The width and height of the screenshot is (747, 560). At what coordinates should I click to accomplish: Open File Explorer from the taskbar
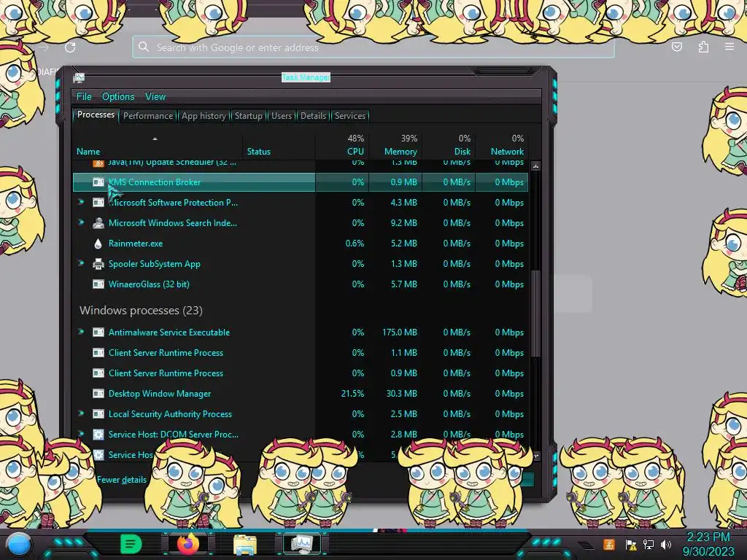tap(245, 544)
